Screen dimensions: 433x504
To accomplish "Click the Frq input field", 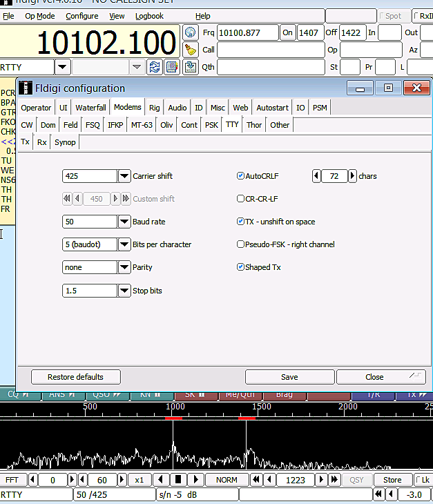I will tap(247, 32).
